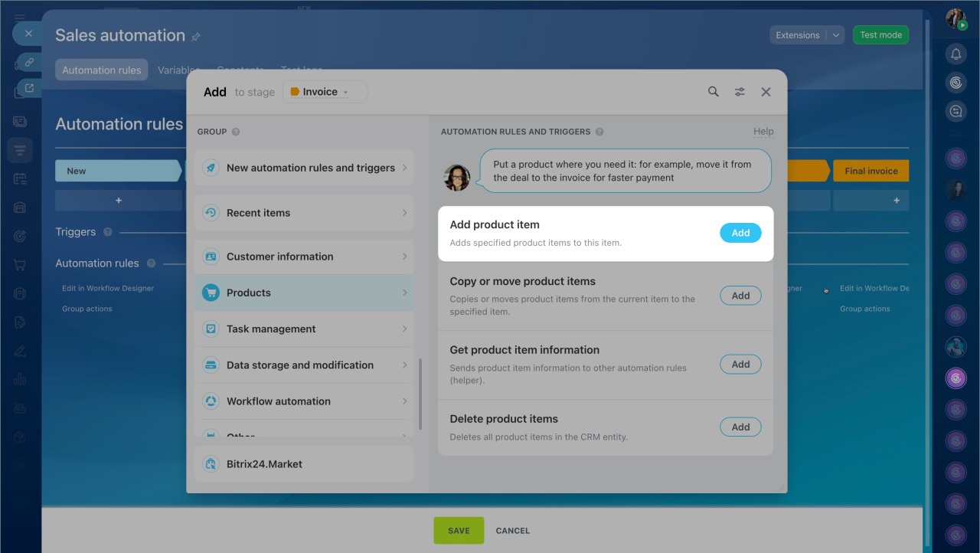Expand Task management group
This screenshot has width=980, height=553.
tap(304, 329)
